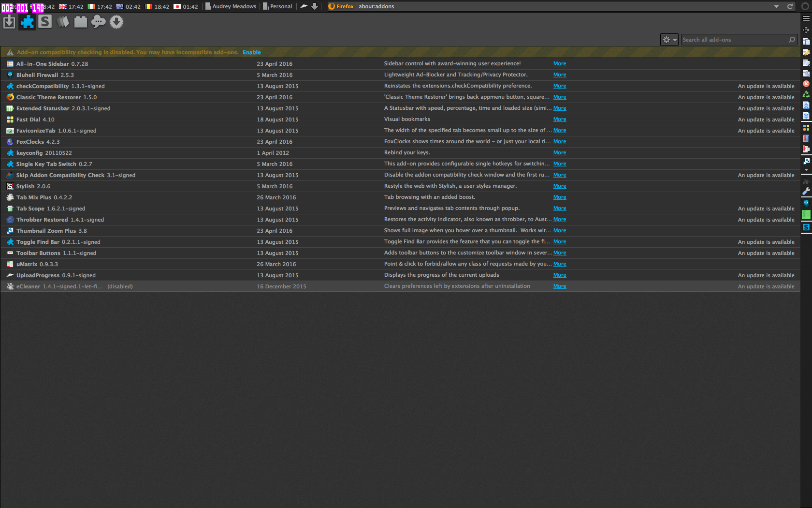The width and height of the screenshot is (812, 508).
Task: Select the Thumbnail Zoom Plus 3.8 row
Action: (400, 231)
